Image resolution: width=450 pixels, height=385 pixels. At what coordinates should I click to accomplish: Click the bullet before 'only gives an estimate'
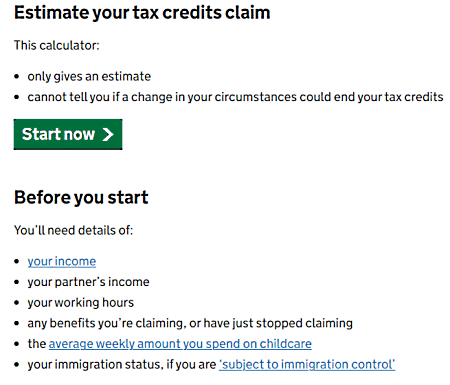point(17,77)
